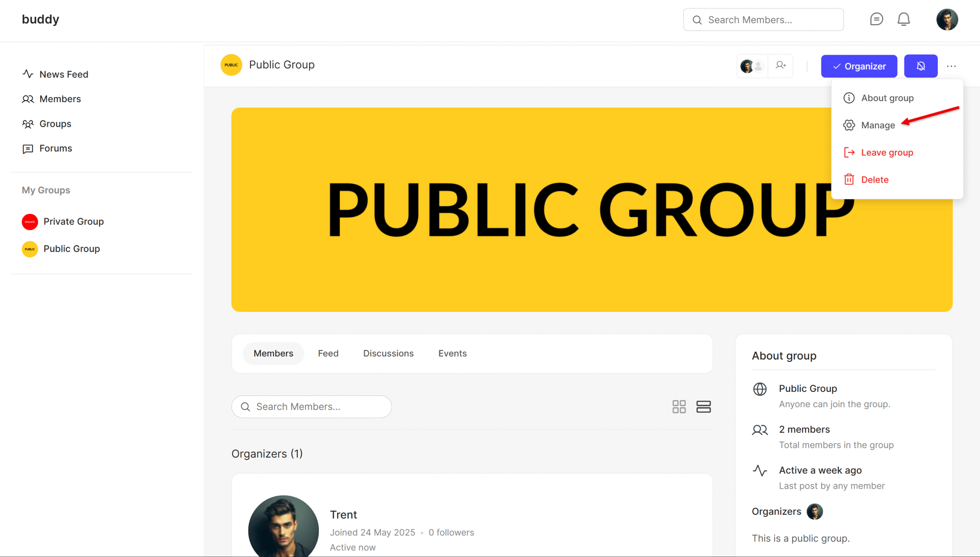980x557 pixels.
Task: Click the members icon in About group
Action: (x=759, y=430)
